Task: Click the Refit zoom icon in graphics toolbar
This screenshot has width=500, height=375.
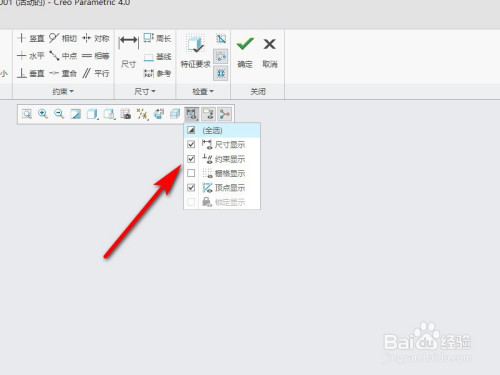Action: 27,114
